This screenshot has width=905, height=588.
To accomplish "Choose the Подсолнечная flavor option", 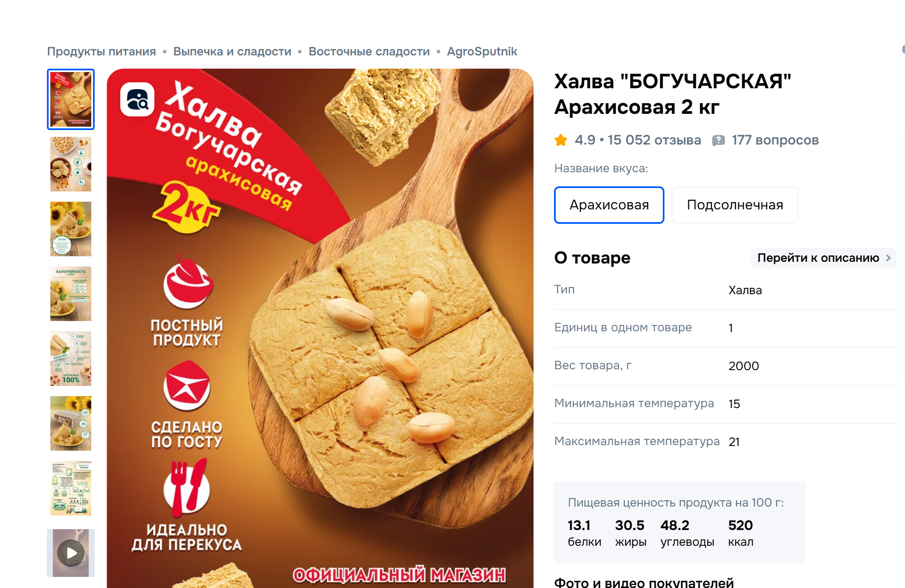I will pos(735,205).
